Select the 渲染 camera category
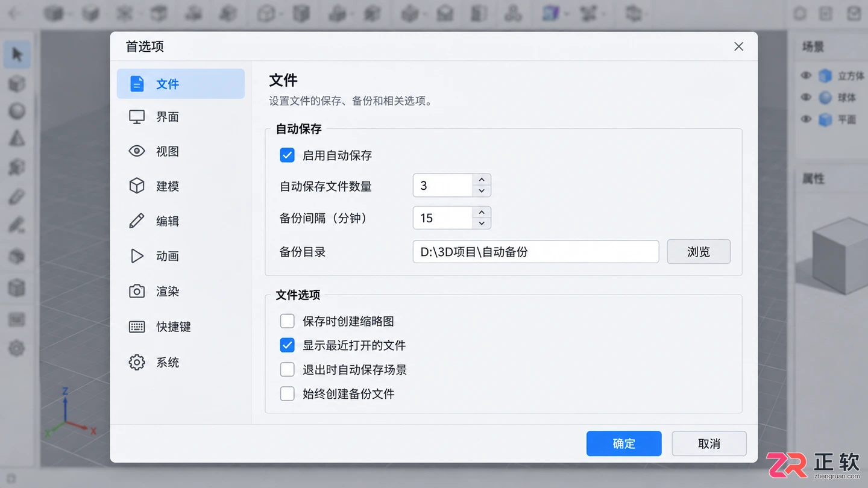This screenshot has height=488, width=868. point(180,292)
